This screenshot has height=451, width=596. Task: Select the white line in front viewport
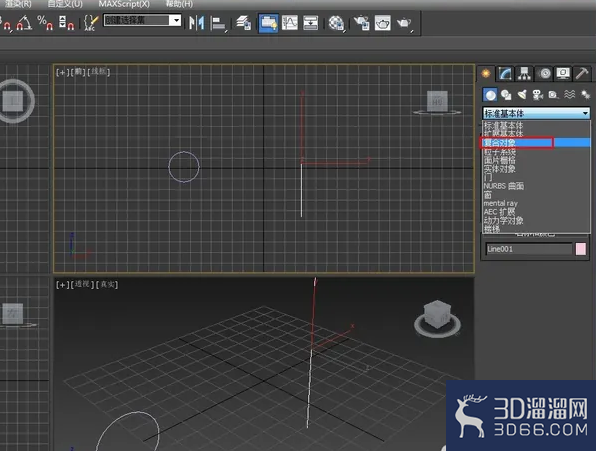click(301, 190)
